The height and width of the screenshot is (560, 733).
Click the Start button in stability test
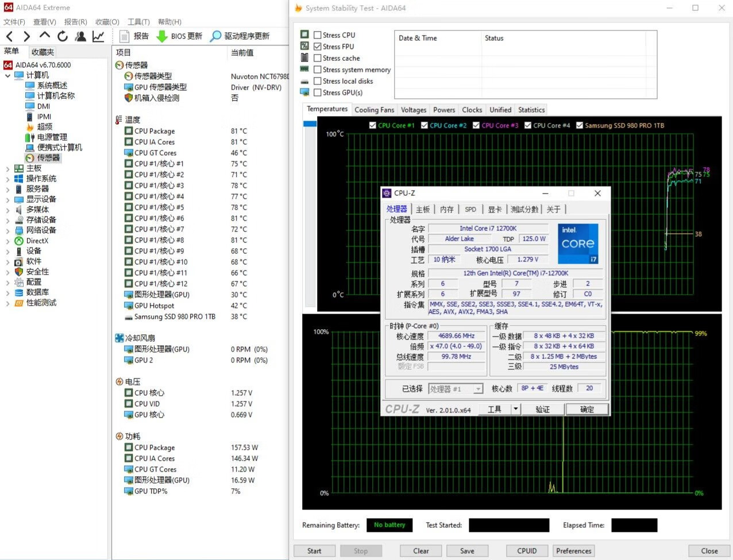314,551
